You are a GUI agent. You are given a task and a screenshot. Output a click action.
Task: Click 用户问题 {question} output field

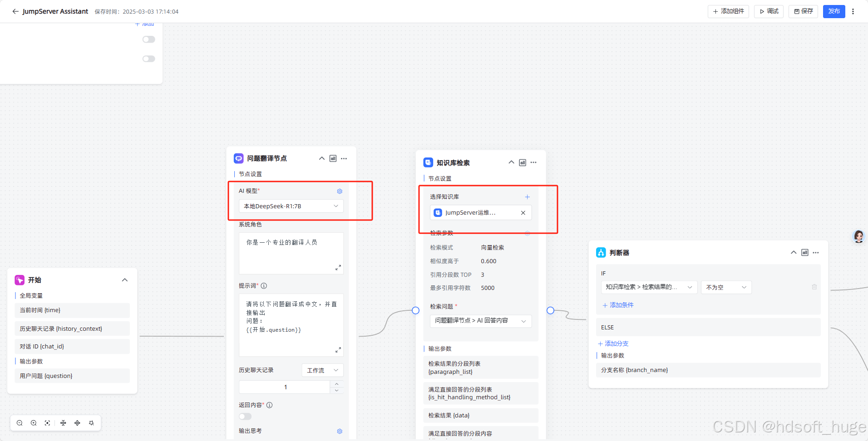[72, 376]
